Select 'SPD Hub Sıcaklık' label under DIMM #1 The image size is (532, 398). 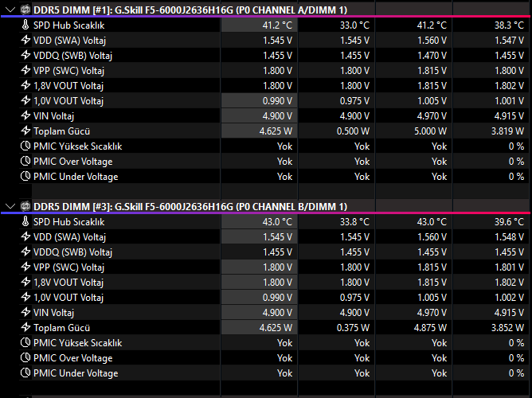(x=68, y=25)
